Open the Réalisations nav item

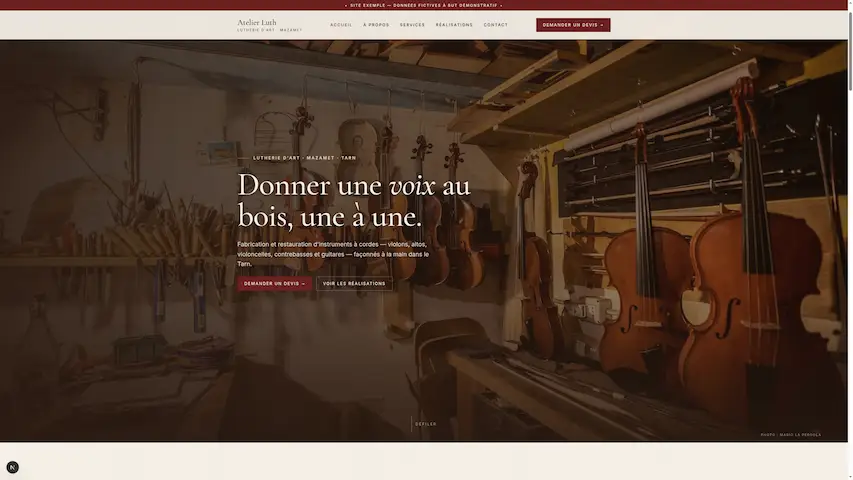[454, 25]
